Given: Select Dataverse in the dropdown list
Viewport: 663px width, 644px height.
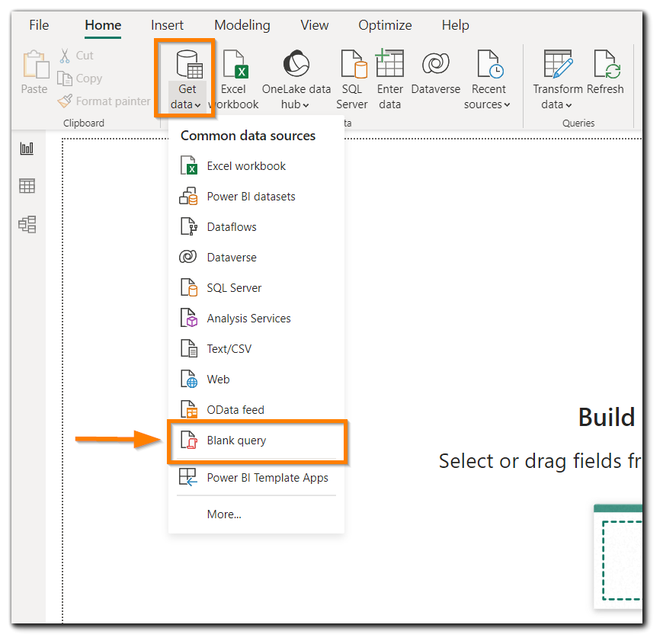Looking at the screenshot, I should coord(256,257).
